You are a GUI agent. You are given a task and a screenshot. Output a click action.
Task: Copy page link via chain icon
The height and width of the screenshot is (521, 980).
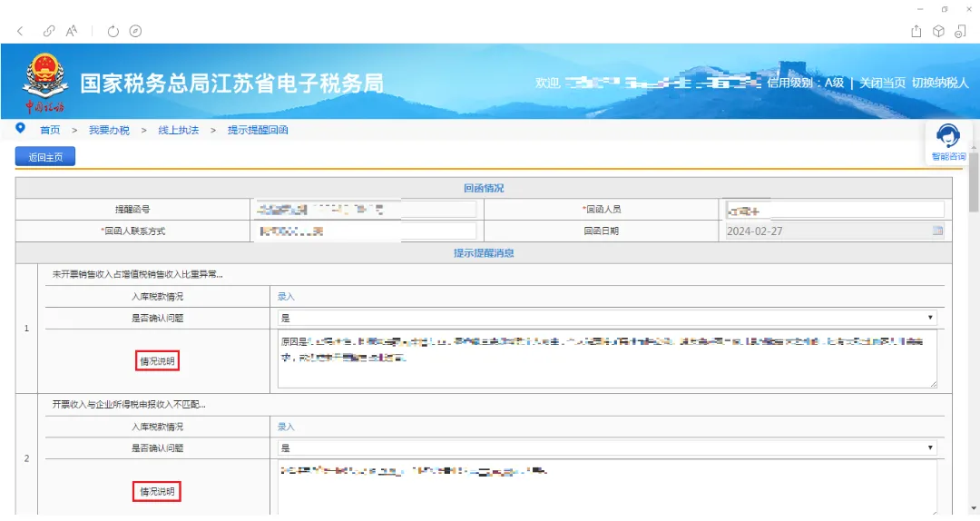[x=48, y=31]
